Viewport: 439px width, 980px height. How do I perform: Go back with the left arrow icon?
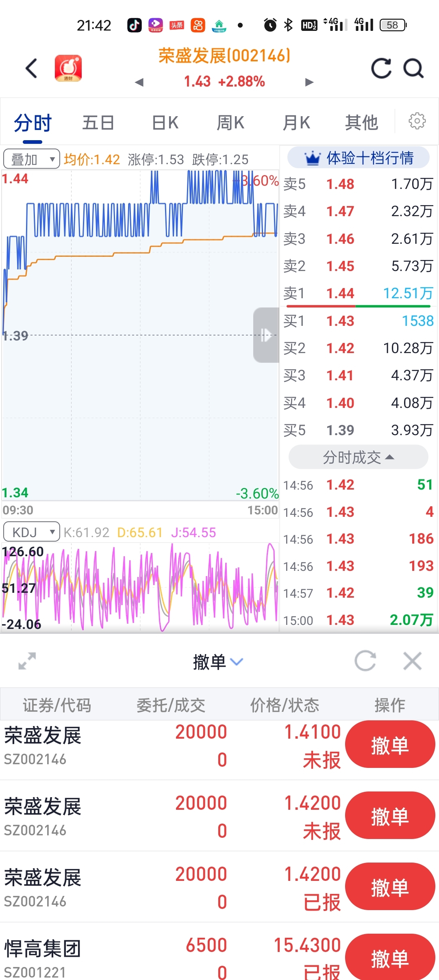pos(31,68)
